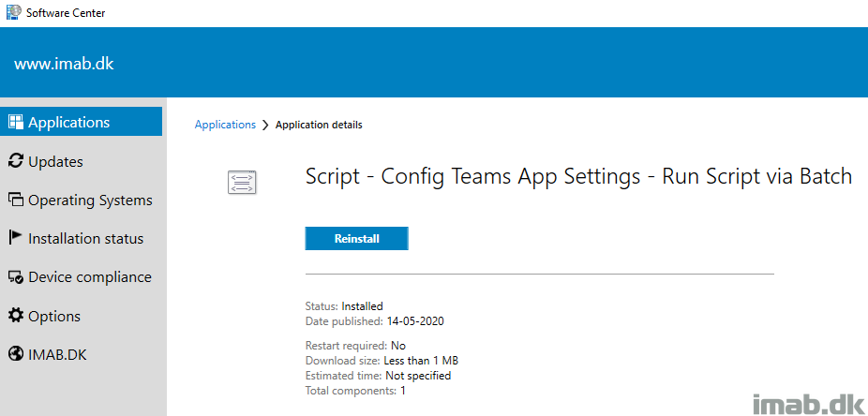
Task: Click the breadcrumb chevron separator
Action: (x=265, y=125)
